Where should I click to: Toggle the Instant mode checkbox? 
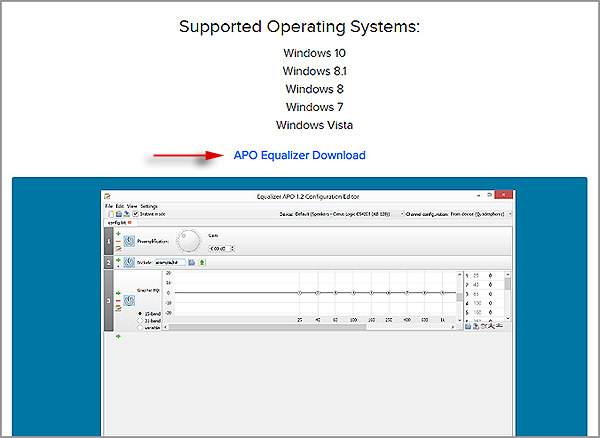click(x=135, y=214)
